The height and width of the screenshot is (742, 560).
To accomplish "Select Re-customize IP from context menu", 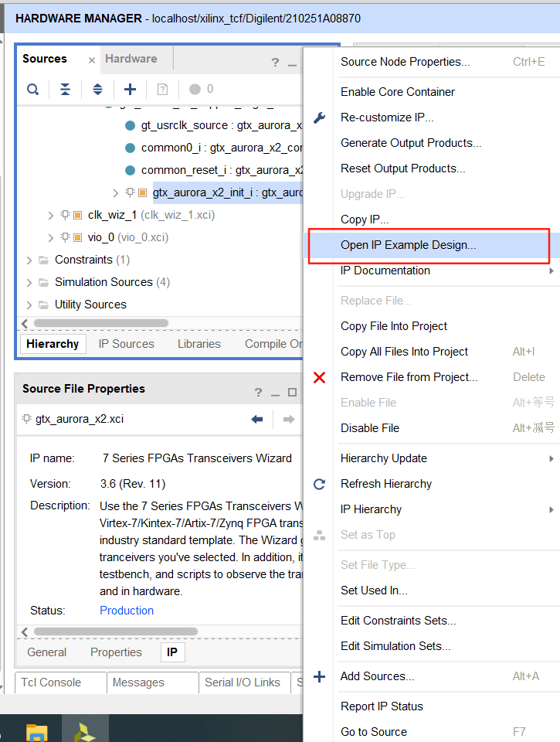I will pos(387,117).
